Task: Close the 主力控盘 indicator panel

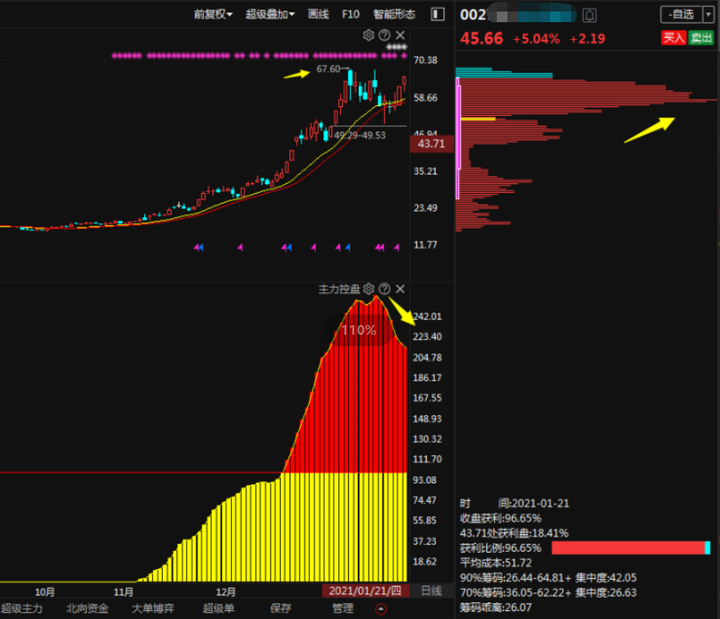Action: pos(400,289)
